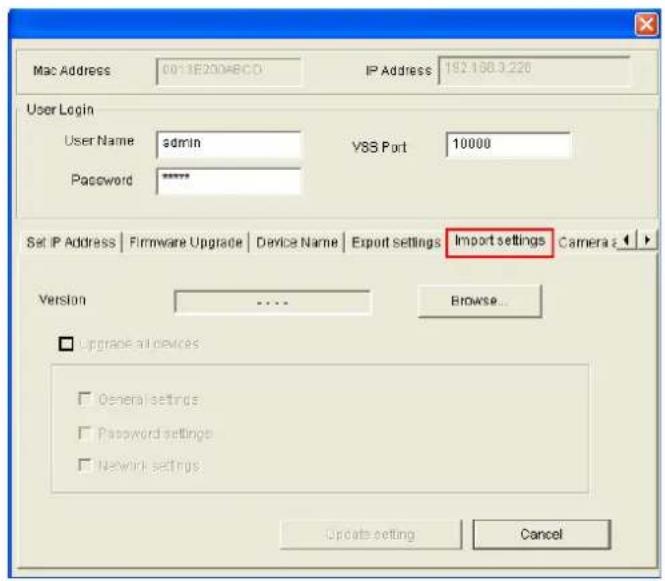Go to the Export settings tab
The image size is (665, 581).
click(396, 242)
